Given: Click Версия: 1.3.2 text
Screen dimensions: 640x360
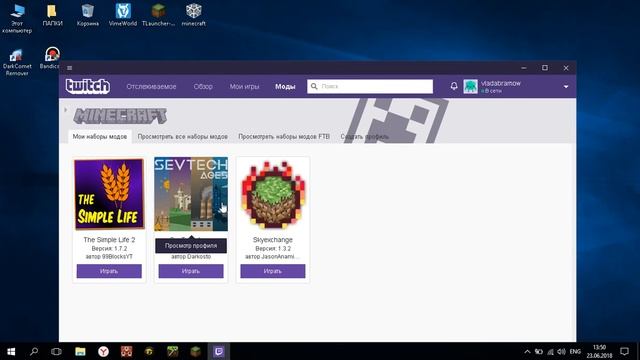Looking at the screenshot, I should pyautogui.click(x=273, y=249).
